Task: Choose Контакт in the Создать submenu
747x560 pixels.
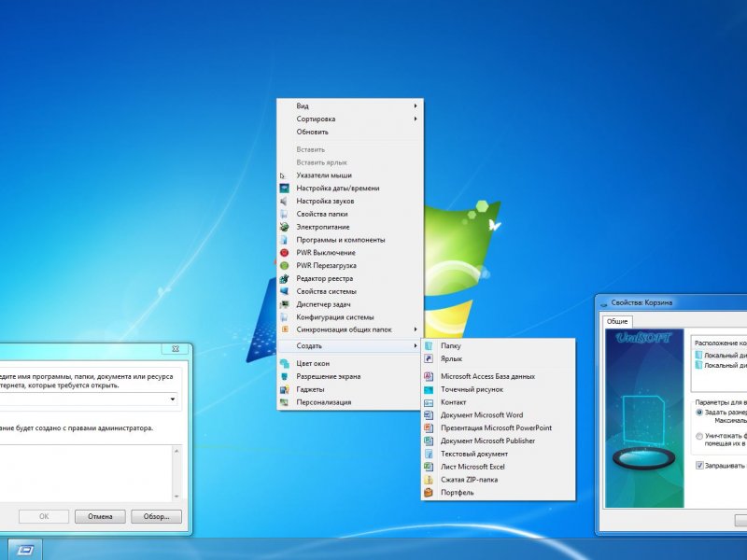Action: (499, 402)
